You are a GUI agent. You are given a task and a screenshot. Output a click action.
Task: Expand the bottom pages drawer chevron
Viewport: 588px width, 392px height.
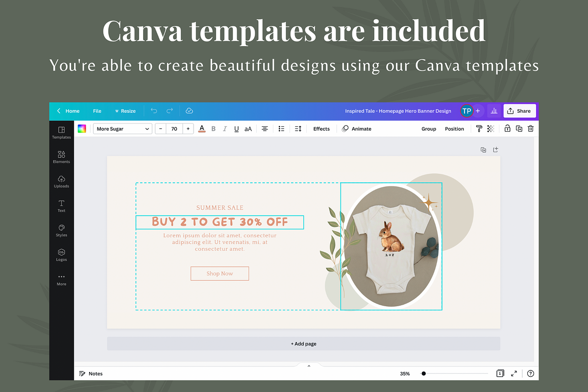pyautogui.click(x=309, y=366)
